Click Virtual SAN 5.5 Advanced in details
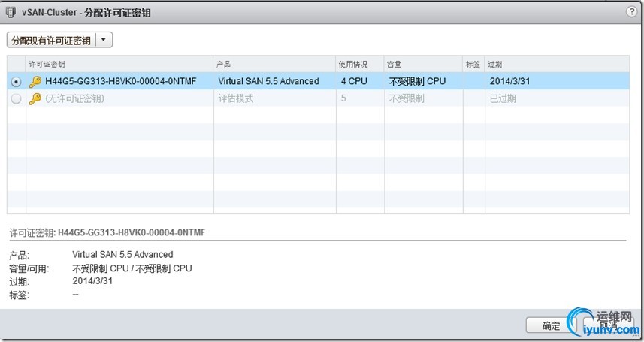 coord(122,255)
